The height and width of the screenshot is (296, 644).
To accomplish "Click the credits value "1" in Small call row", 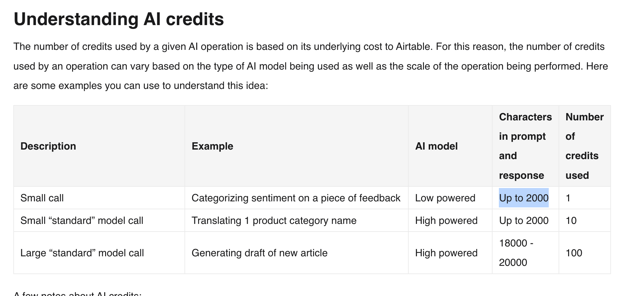I will (x=568, y=198).
